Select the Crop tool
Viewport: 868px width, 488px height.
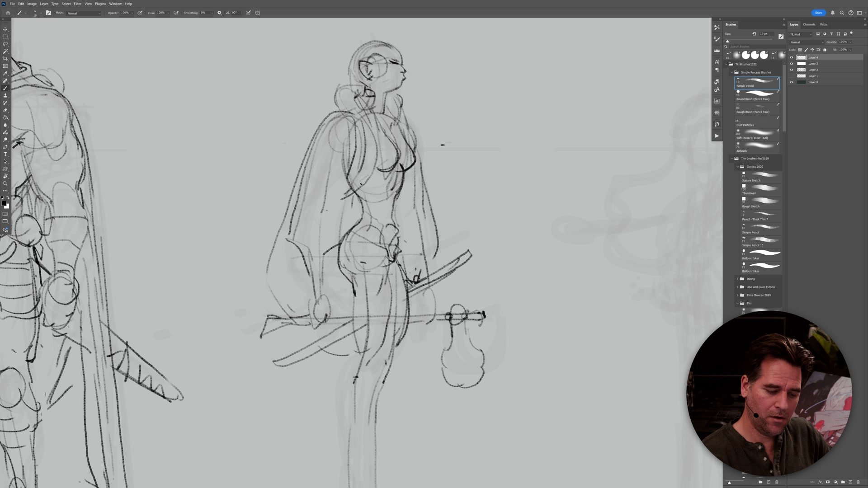coord(5,59)
